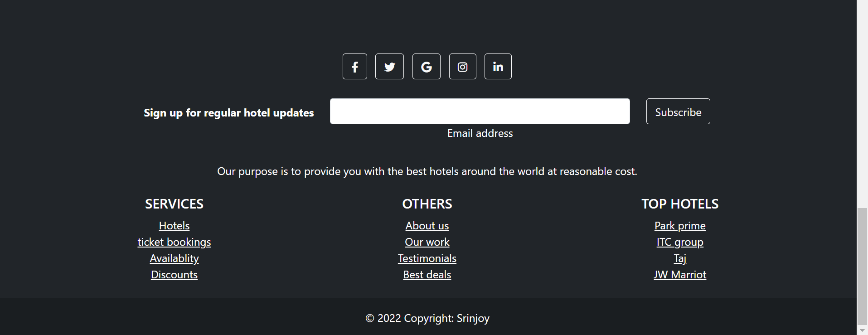
Task: Open the ticket bookings link
Action: tap(174, 242)
